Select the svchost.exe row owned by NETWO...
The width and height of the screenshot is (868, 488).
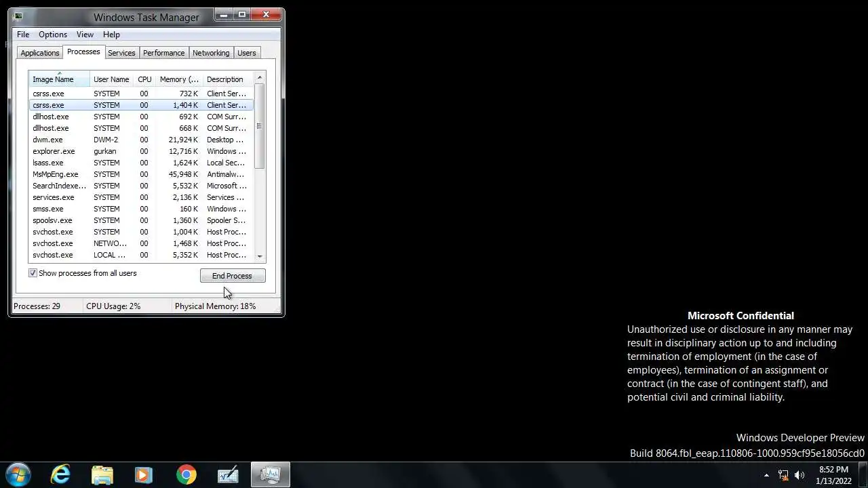coord(141,243)
